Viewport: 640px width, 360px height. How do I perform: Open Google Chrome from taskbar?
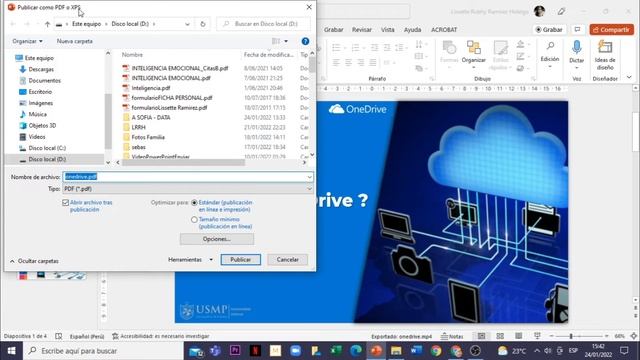click(x=436, y=351)
